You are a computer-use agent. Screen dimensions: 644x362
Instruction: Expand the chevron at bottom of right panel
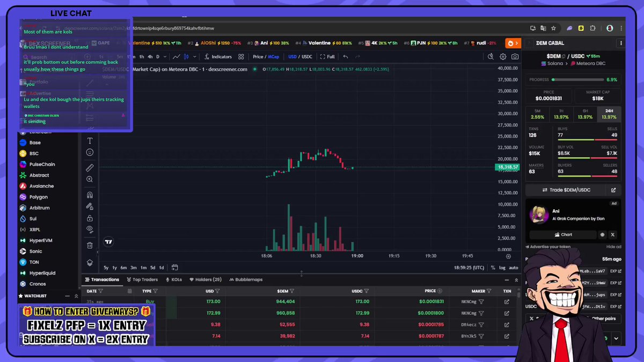(x=616, y=338)
